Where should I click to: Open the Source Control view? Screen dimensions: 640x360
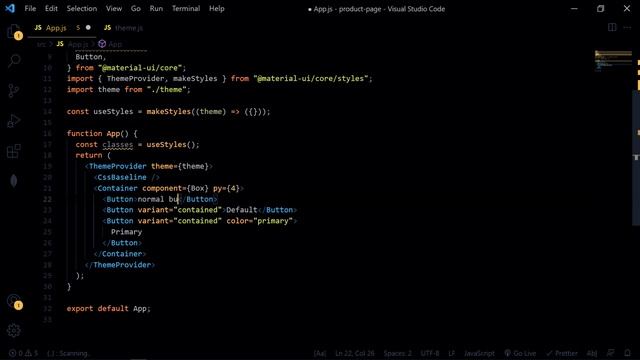(13, 91)
